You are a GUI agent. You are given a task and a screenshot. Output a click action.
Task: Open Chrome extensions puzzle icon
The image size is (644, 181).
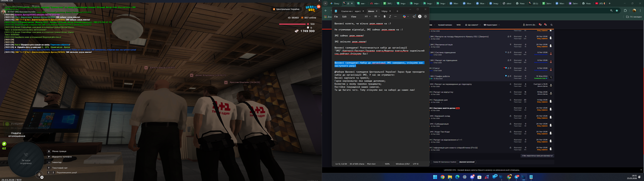(x=625, y=11)
